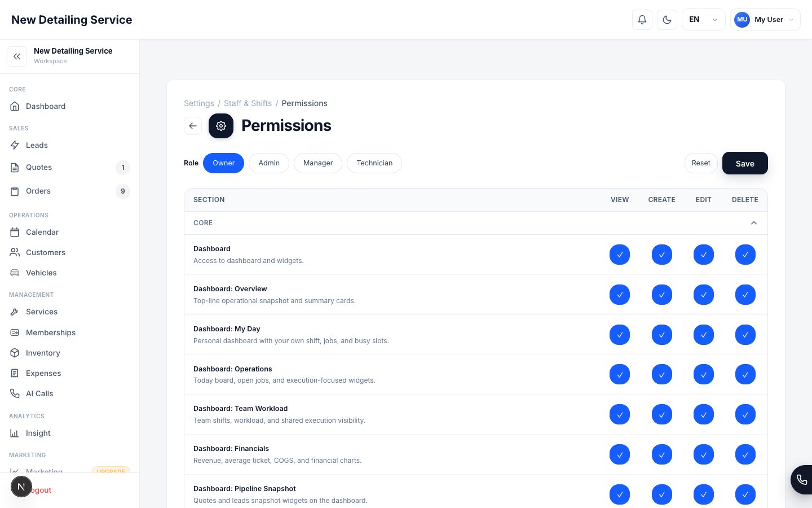The width and height of the screenshot is (812, 508).
Task: Click the Orders count badge 9
Action: 123,191
